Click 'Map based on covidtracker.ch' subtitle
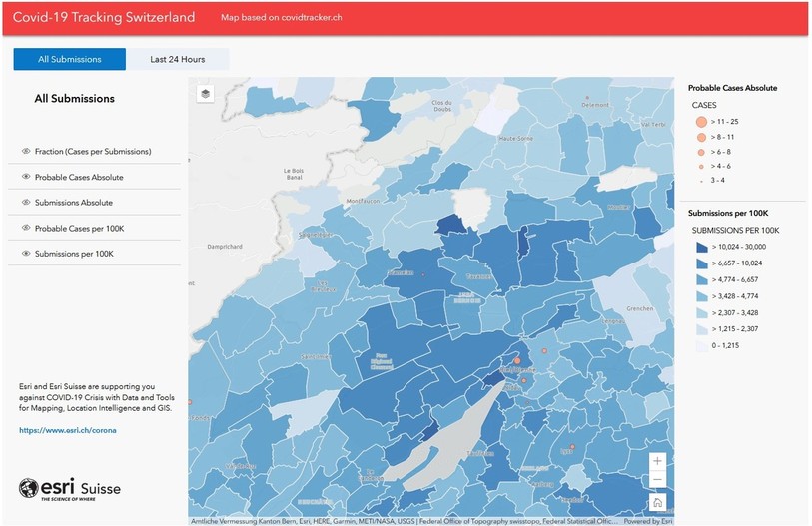This screenshot has height=526, width=812. point(282,17)
